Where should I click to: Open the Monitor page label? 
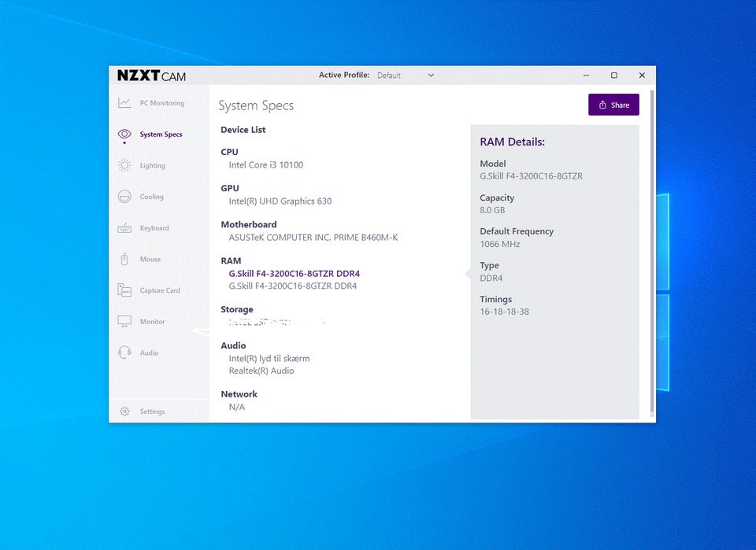(x=152, y=322)
